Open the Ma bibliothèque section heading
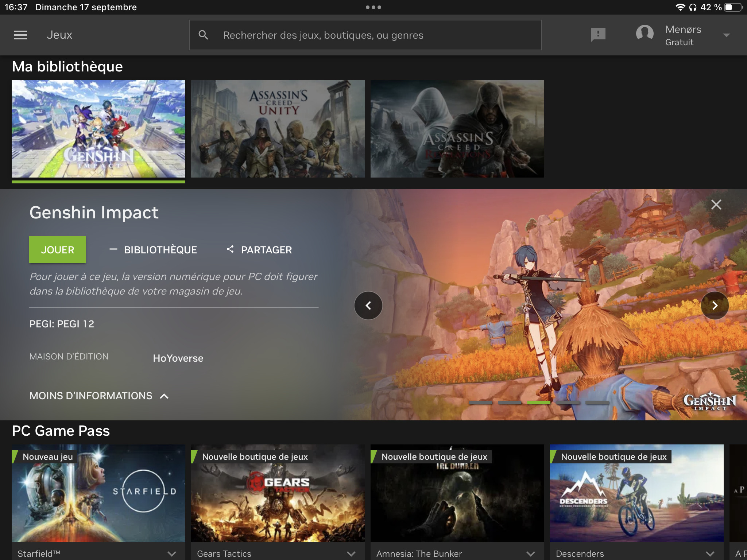This screenshot has height=560, width=747. [x=67, y=67]
